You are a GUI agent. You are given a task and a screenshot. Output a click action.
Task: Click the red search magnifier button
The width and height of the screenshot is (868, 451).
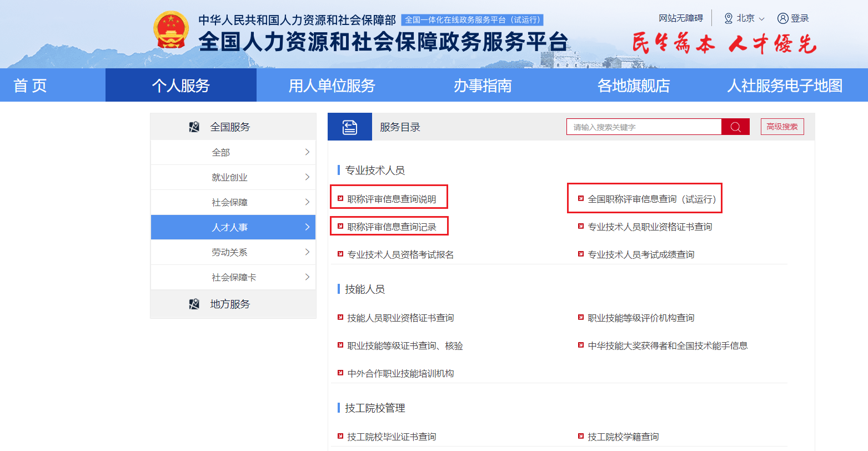(x=735, y=127)
